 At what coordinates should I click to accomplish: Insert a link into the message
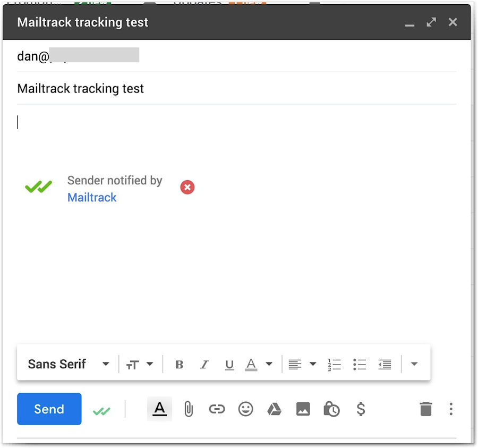coord(217,409)
